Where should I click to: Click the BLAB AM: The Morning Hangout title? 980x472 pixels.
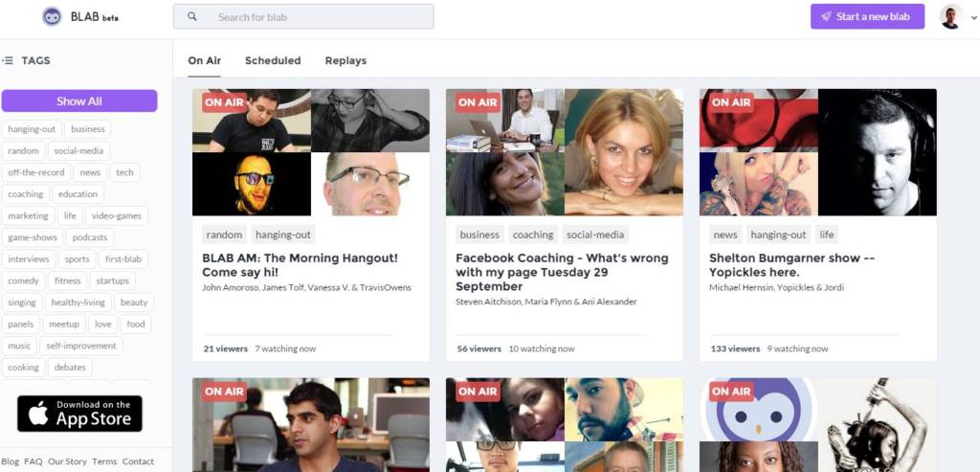click(300, 265)
